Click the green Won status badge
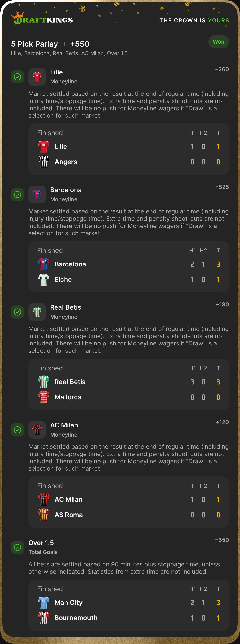Image resolution: width=240 pixels, height=644 pixels. click(219, 42)
